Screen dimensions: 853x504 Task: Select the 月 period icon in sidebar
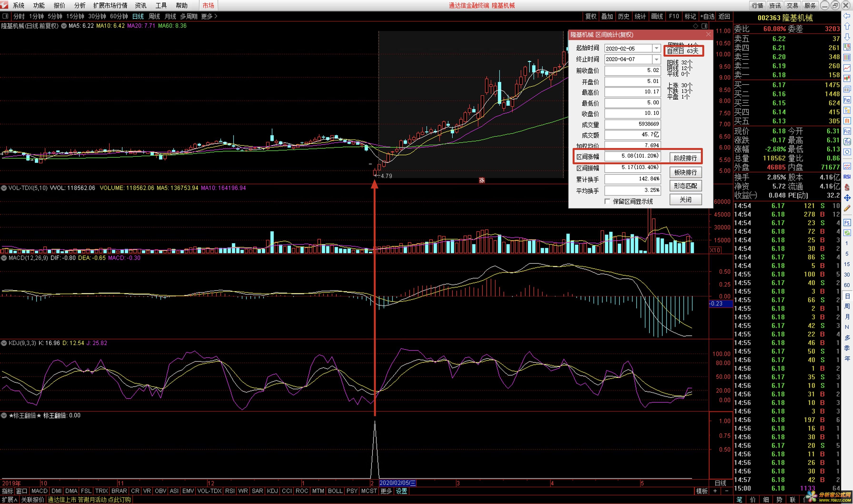[847, 317]
